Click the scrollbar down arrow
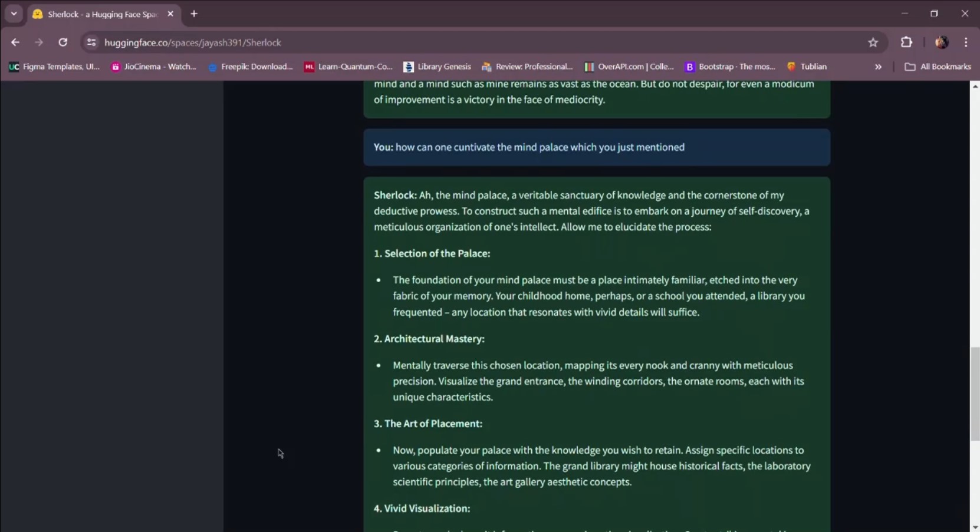The image size is (980, 532). [975, 527]
